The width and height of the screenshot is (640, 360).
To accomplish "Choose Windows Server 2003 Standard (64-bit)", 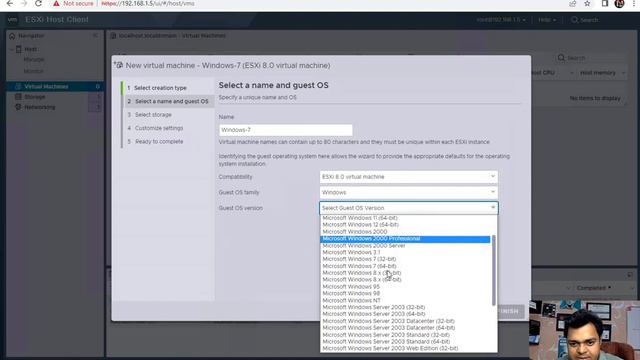I will (x=386, y=342).
